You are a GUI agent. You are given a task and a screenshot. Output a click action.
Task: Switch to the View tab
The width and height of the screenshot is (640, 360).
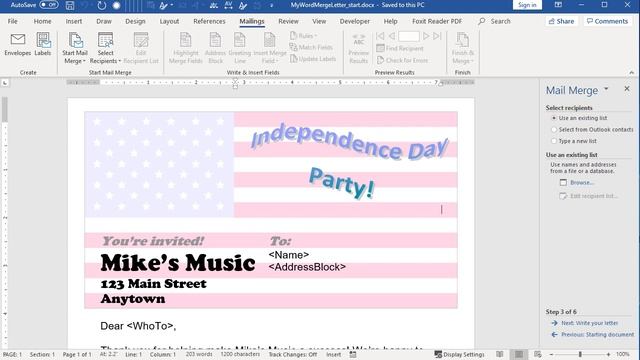click(319, 21)
